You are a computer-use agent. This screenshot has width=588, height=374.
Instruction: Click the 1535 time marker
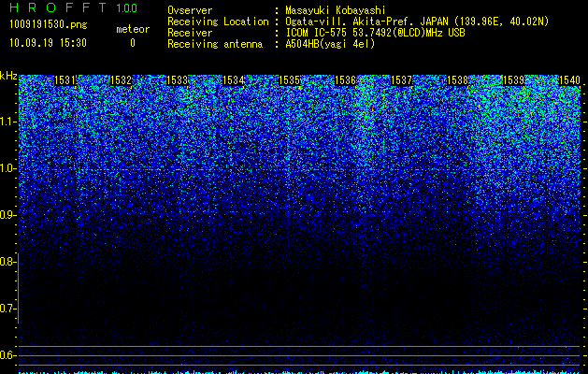290,80
